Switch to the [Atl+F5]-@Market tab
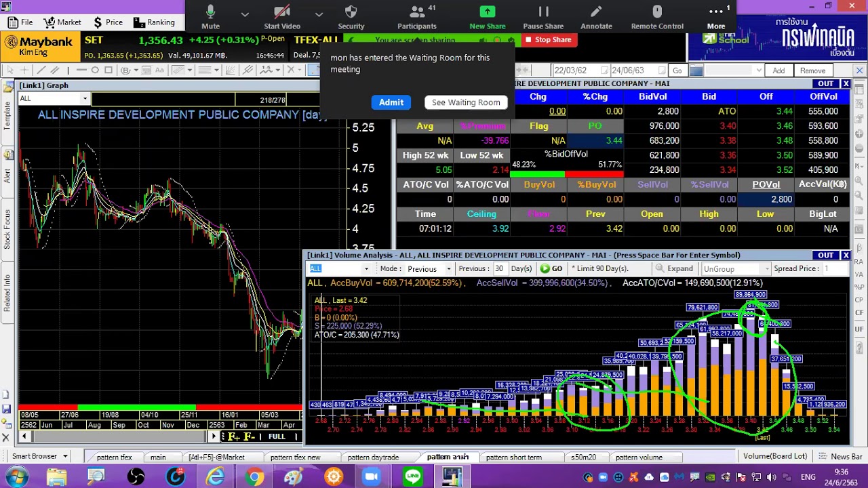This screenshot has width=868, height=488. 216,457
